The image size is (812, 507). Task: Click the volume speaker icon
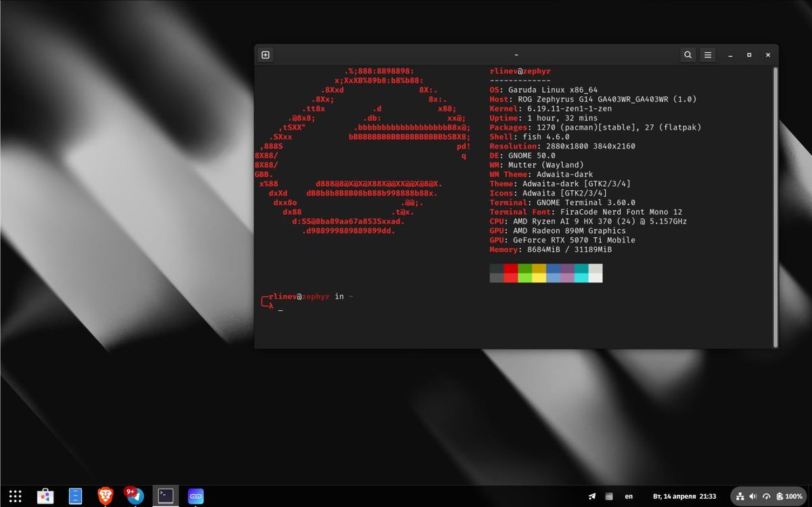[754, 496]
